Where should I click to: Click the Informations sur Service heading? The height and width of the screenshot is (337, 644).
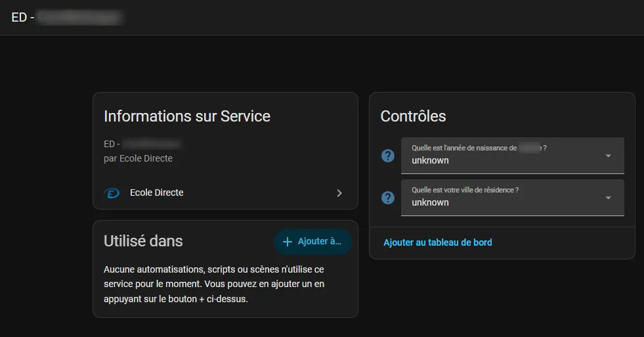coord(187,116)
